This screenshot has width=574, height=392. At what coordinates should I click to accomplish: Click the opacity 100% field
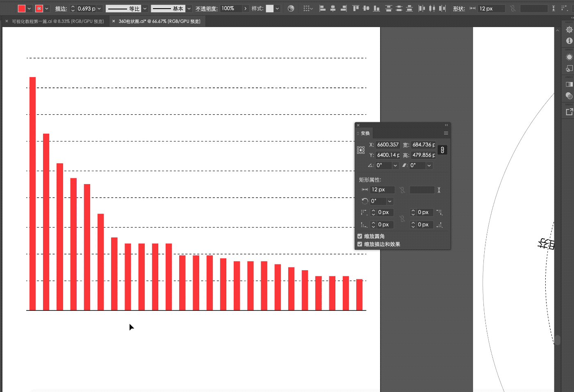click(231, 9)
